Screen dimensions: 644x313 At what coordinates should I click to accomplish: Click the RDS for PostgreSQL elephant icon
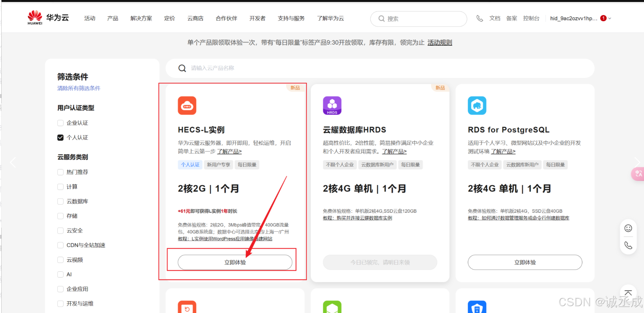477,105
